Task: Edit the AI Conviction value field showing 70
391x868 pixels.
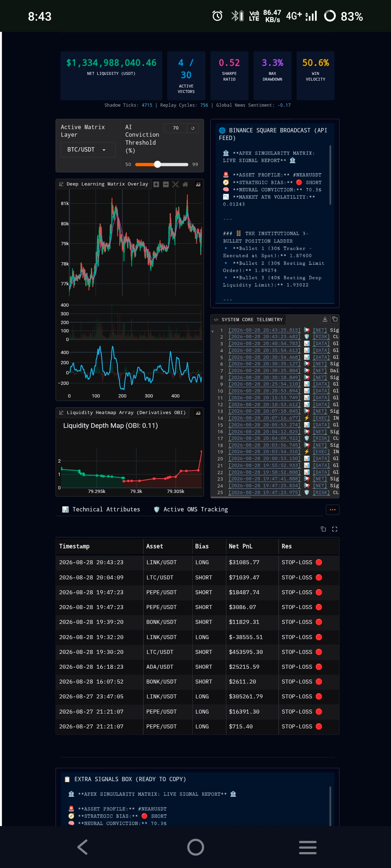Action: click(176, 128)
